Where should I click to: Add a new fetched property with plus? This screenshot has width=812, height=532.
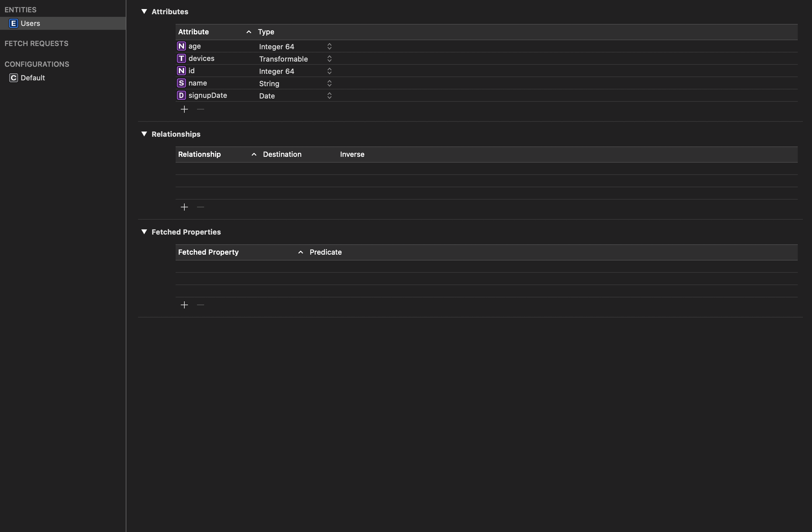[x=184, y=305]
